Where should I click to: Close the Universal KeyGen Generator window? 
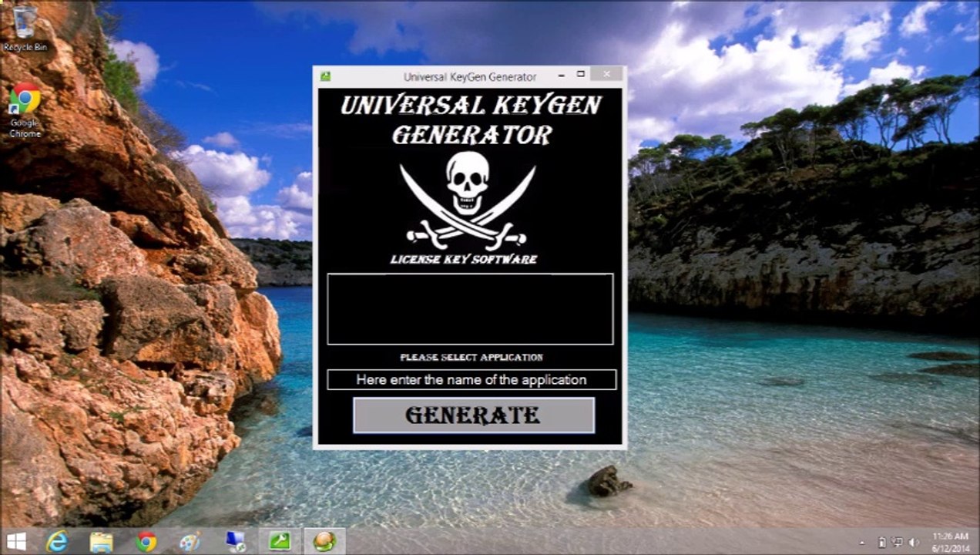tap(607, 75)
